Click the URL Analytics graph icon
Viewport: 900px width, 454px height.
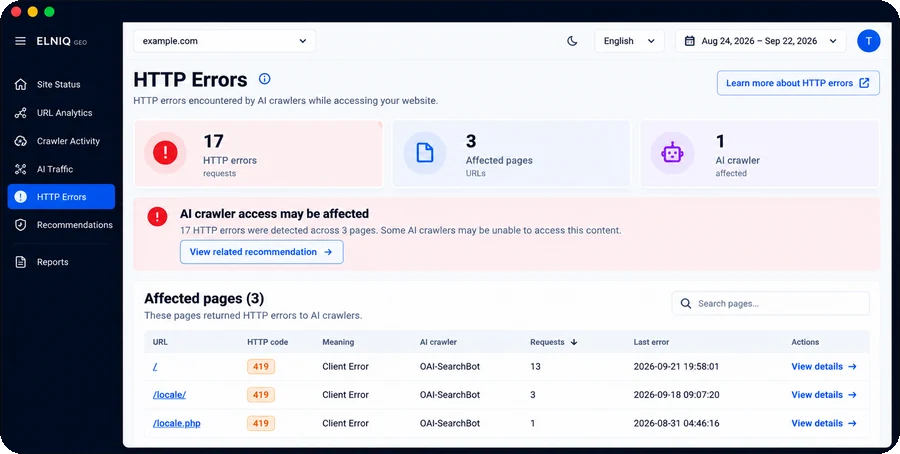point(21,113)
